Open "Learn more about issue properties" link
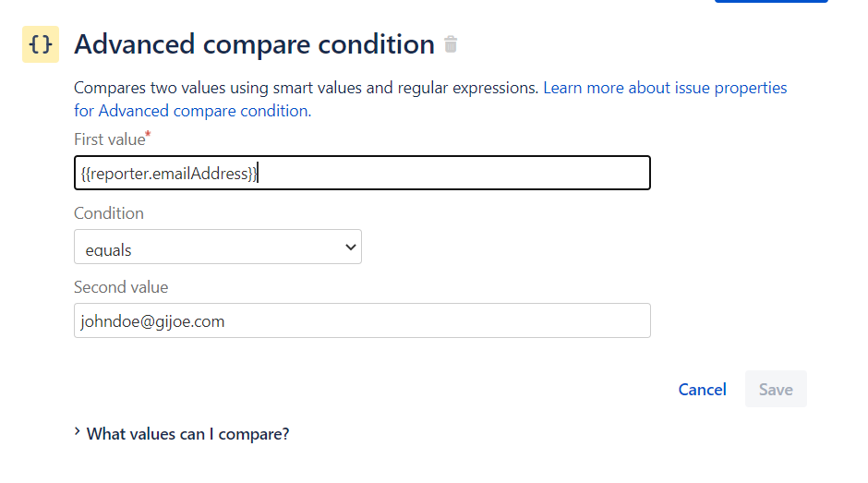The width and height of the screenshot is (868, 483). [x=665, y=88]
